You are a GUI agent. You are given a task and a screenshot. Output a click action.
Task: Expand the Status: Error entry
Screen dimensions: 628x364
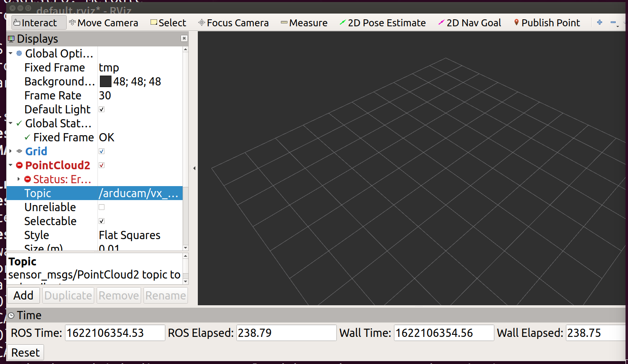18,179
